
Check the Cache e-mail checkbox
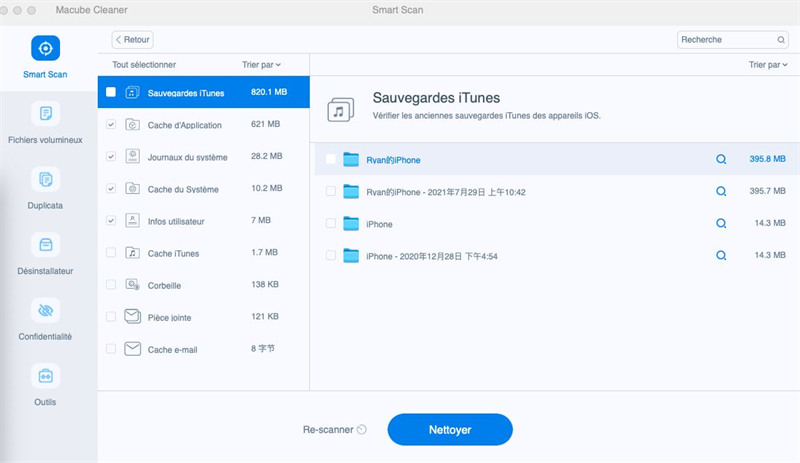[111, 349]
